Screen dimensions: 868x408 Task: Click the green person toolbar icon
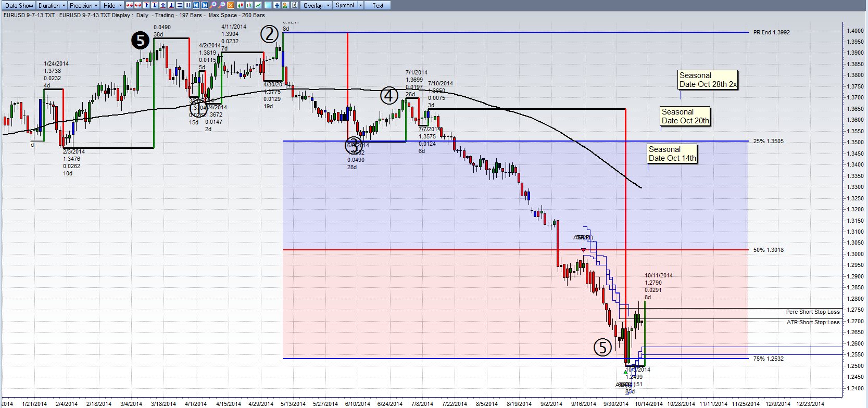point(285,5)
